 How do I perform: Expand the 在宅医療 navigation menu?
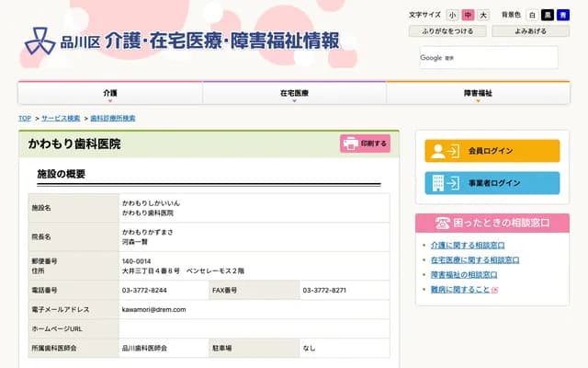coord(294,94)
